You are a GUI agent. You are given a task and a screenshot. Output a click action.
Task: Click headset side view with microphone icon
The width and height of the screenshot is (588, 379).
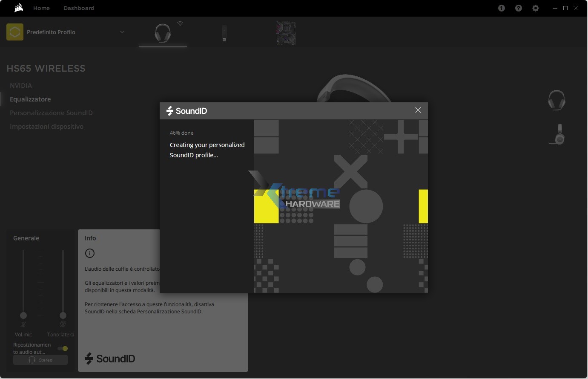tap(557, 135)
